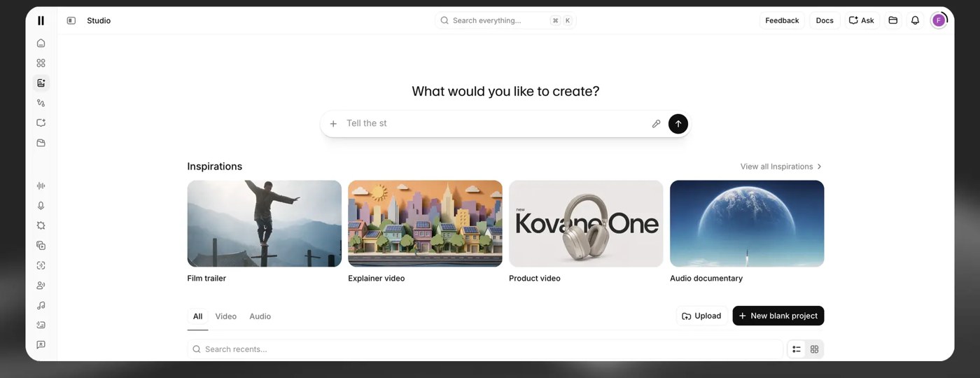The width and height of the screenshot is (980, 378).
Task: Open the Film trailer inspiration thumbnail
Action: [x=265, y=223]
